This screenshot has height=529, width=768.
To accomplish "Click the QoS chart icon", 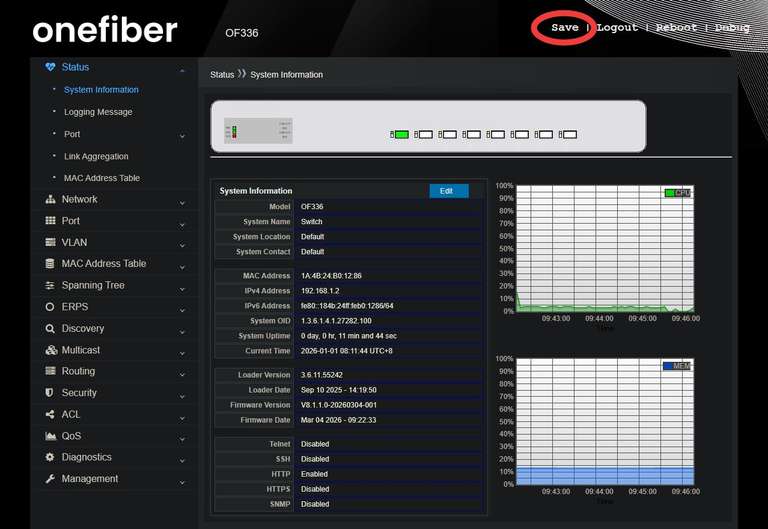I will [x=50, y=436].
